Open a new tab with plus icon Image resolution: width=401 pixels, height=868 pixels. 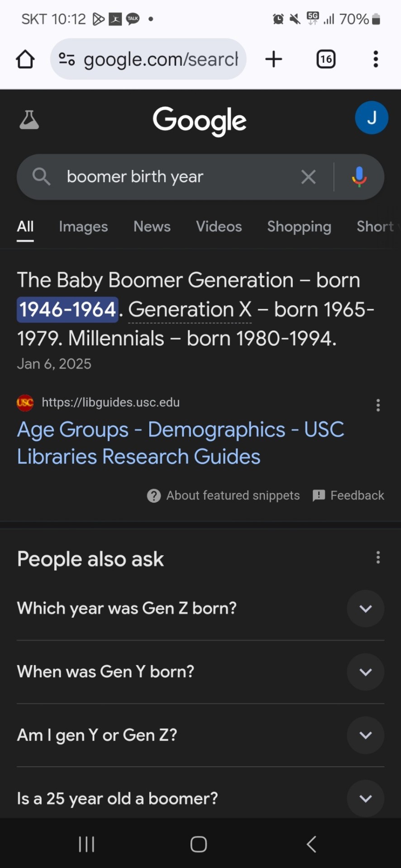pos(274,59)
